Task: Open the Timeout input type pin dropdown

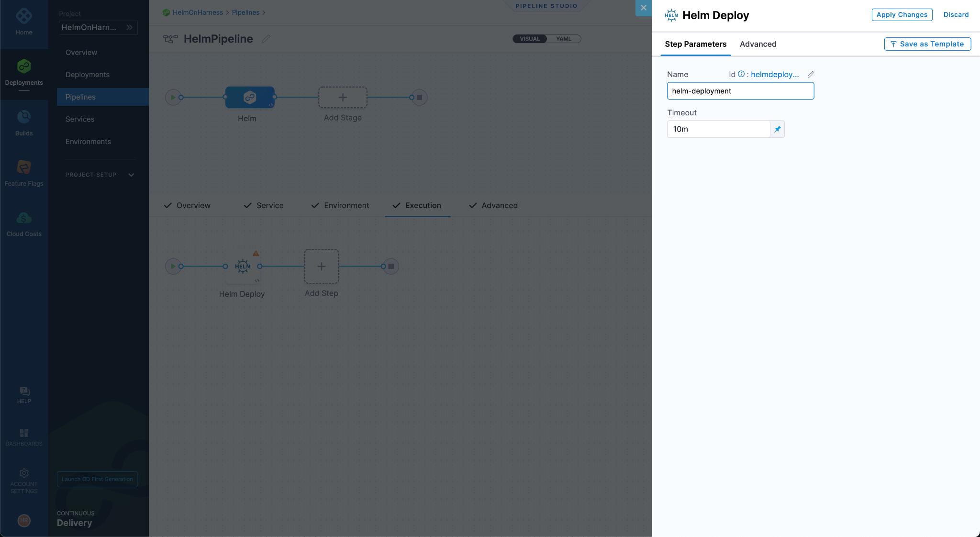Action: coord(777,129)
